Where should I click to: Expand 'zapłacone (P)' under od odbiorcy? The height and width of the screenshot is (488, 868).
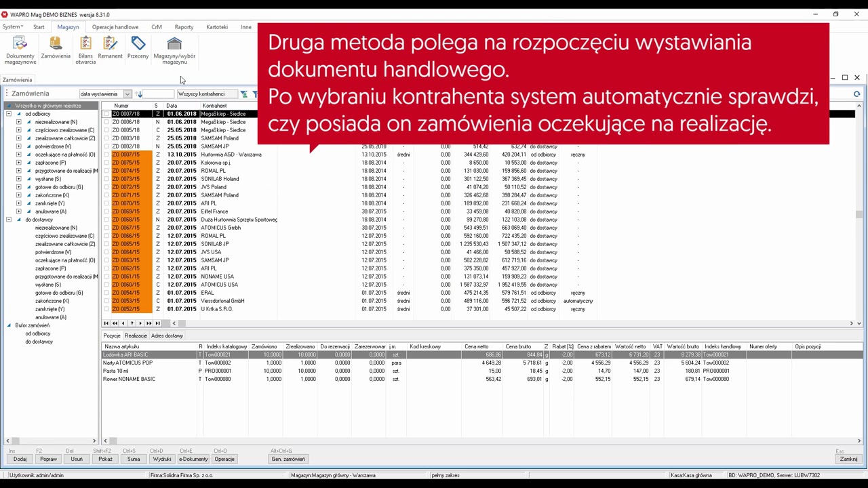click(18, 163)
